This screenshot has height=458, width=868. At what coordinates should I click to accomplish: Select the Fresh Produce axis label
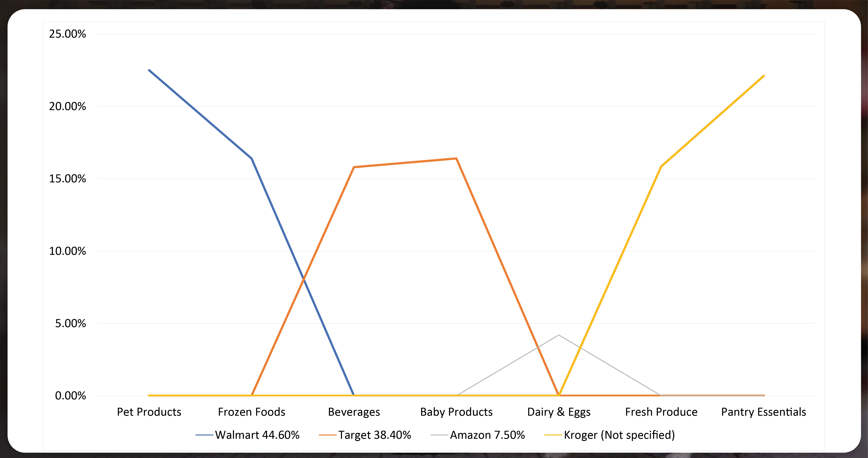[x=661, y=412]
